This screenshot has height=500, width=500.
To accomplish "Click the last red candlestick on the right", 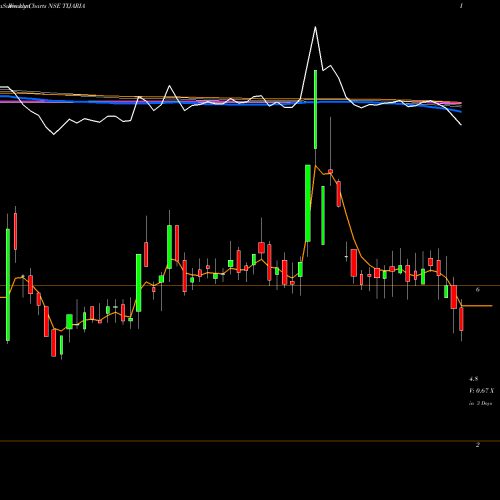I will [x=461, y=319].
